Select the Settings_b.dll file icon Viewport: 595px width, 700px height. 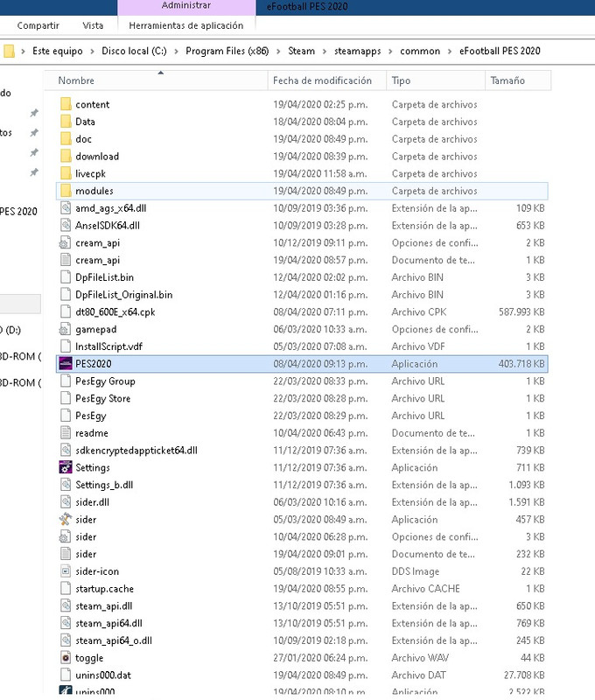66,485
